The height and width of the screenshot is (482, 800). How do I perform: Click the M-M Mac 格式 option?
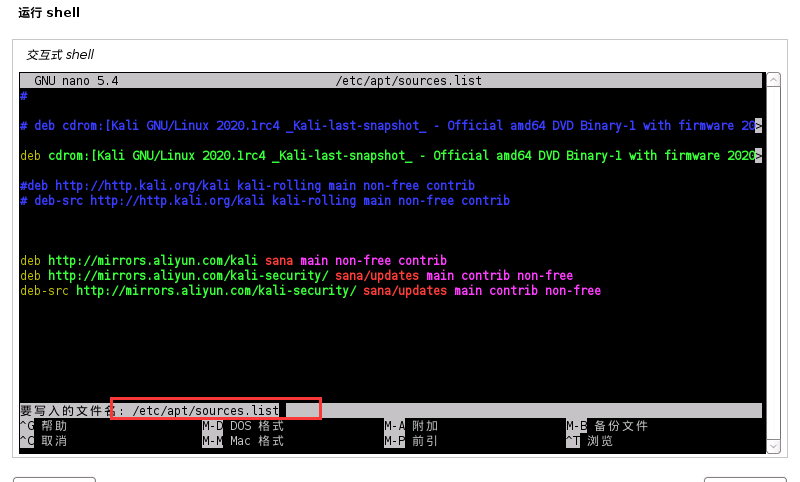pyautogui.click(x=243, y=441)
